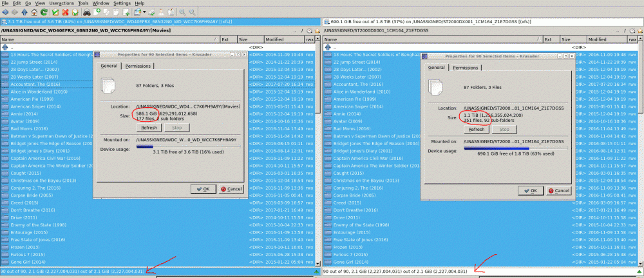Select General tab in left Properties dialog
The width and height of the screenshot is (644, 278).
click(109, 66)
